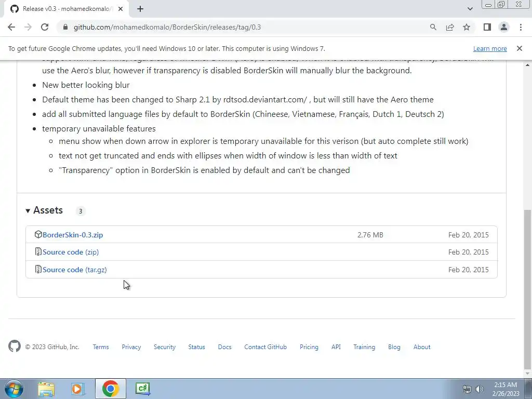The width and height of the screenshot is (532, 399).
Task: Download Source code (zip)
Action: 71,252
